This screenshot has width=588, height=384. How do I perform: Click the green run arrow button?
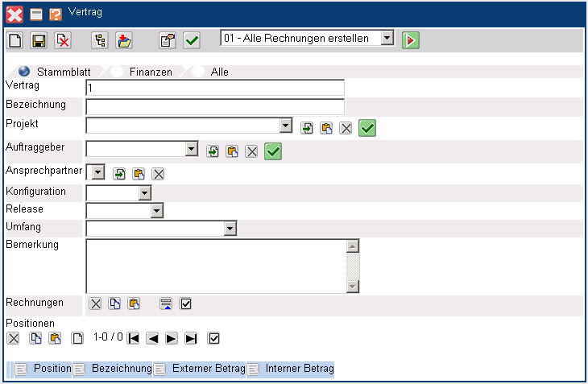(411, 39)
